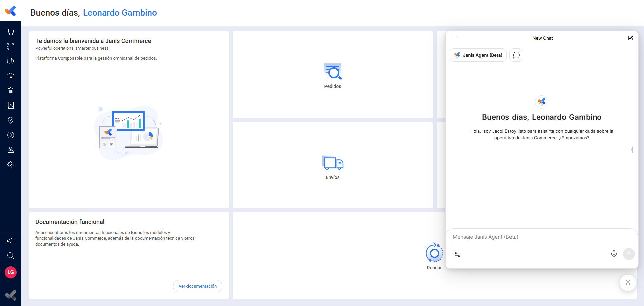The width and height of the screenshot is (644, 306).
Task: Click the Plataforma Composable description text
Action: tap(96, 58)
